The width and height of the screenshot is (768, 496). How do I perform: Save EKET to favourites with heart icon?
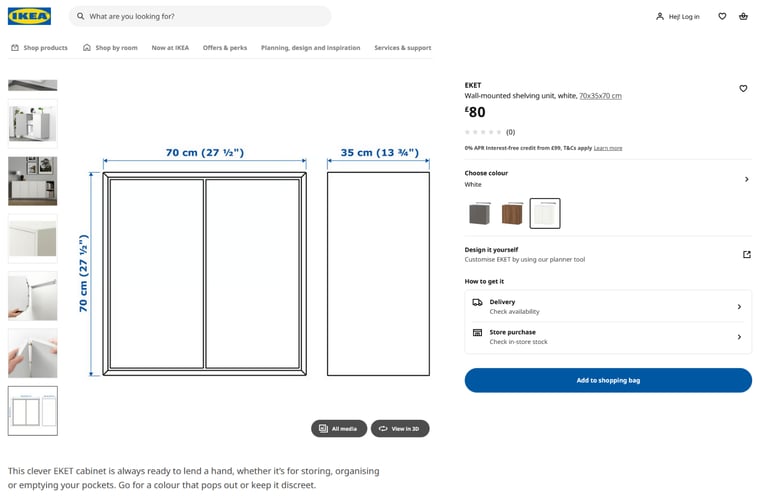pyautogui.click(x=743, y=89)
